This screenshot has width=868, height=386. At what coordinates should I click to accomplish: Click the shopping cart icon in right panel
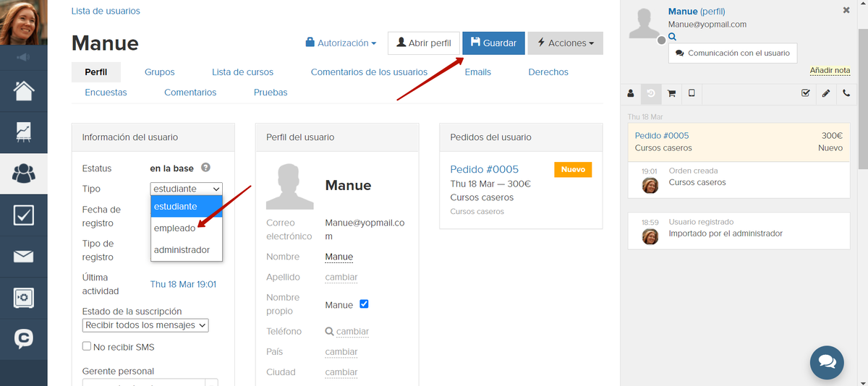(671, 93)
